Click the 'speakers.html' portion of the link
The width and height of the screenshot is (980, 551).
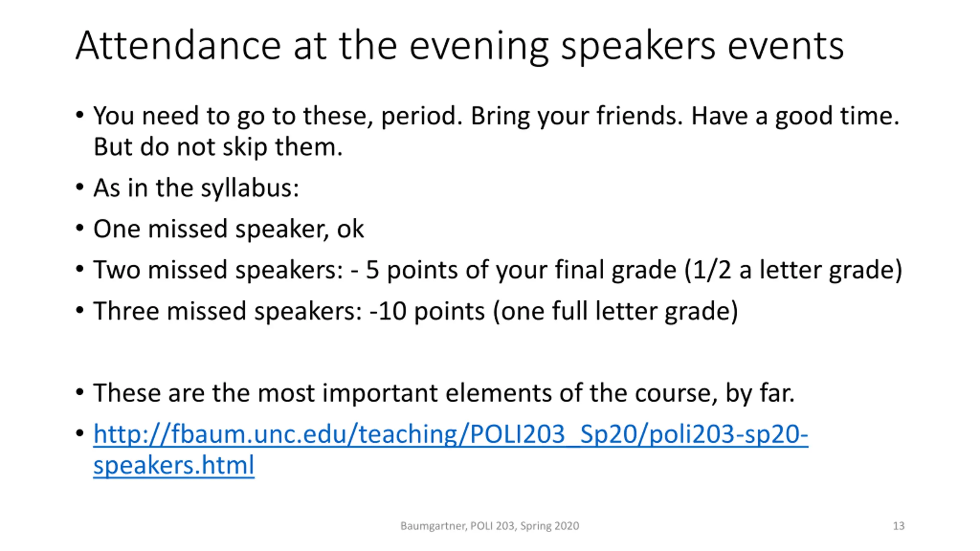174,465
